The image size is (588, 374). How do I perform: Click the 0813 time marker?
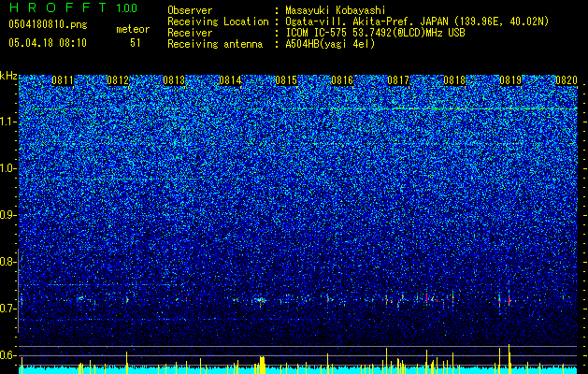coord(174,80)
